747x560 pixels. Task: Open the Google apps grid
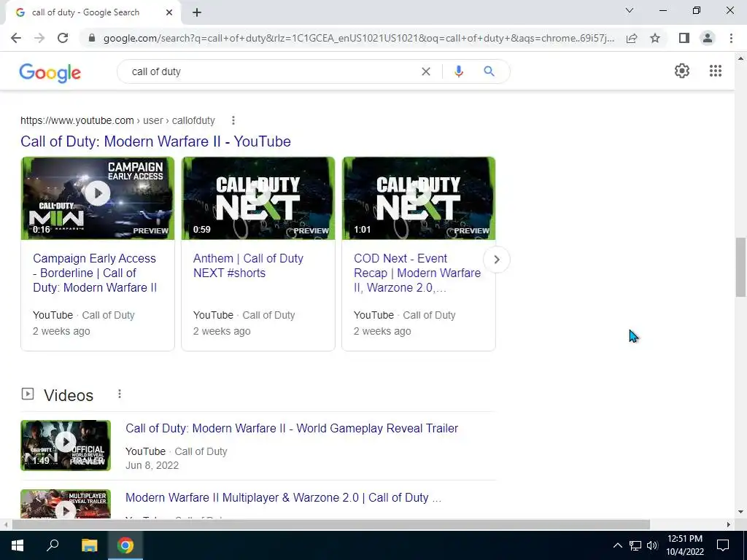(x=715, y=71)
